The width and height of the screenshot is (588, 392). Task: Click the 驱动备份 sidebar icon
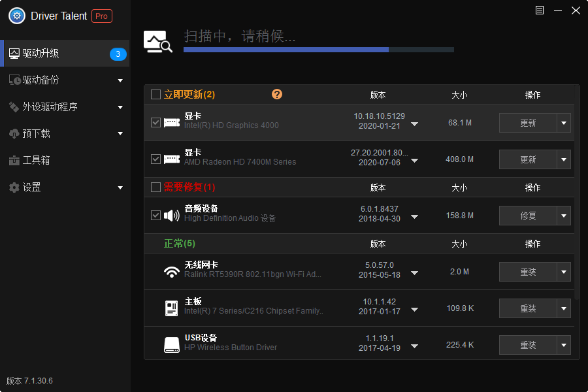pyautogui.click(x=14, y=80)
